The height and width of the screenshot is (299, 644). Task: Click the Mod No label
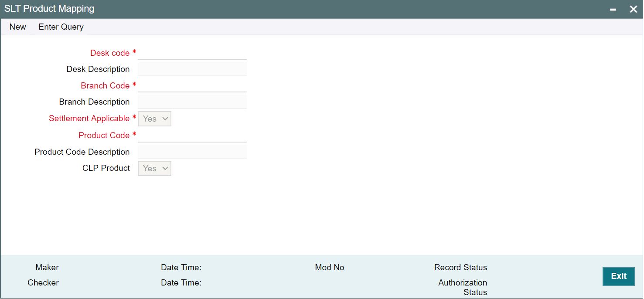coord(330,268)
